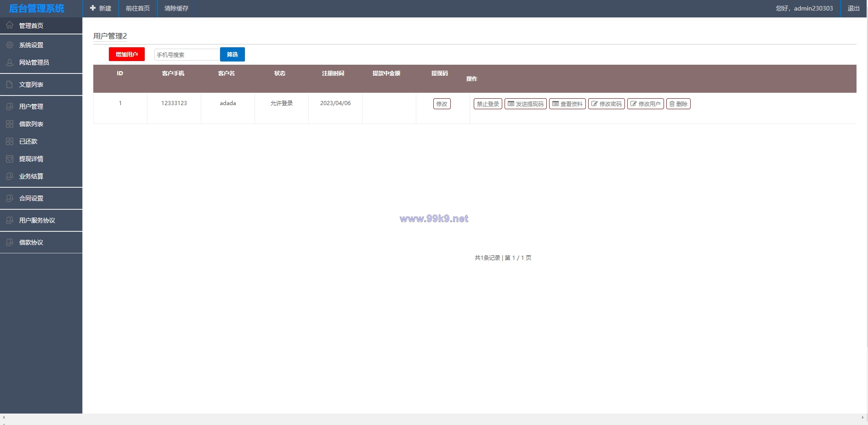
Task: Click the red 增加用户 button
Action: coord(127,54)
